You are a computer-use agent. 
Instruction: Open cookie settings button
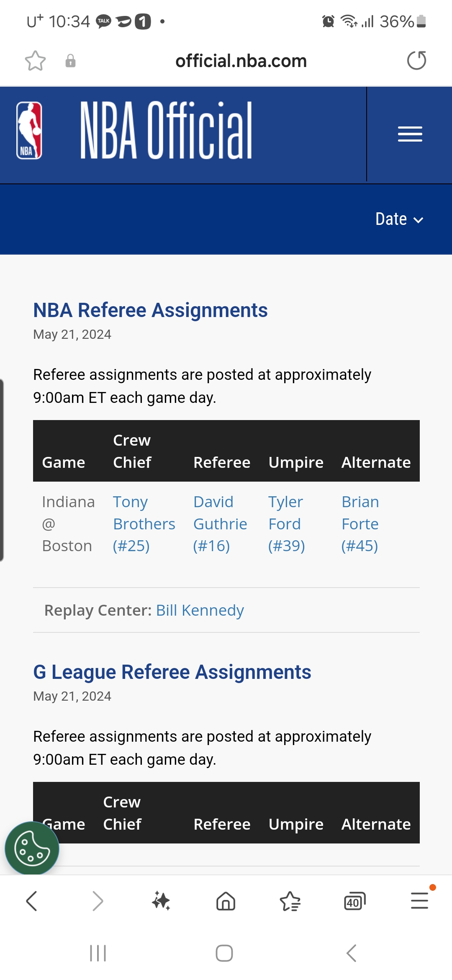tap(32, 848)
